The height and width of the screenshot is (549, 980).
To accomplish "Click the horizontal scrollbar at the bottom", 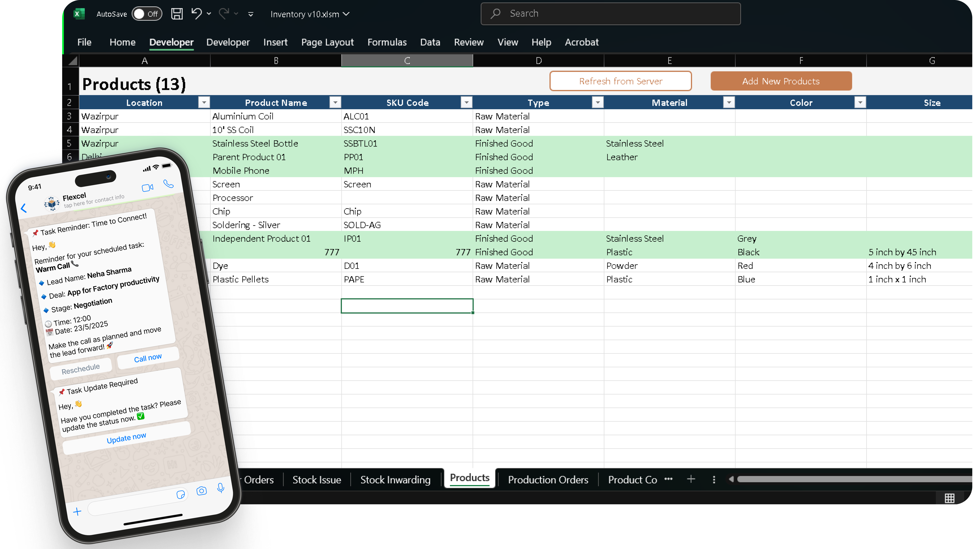I will (x=852, y=479).
